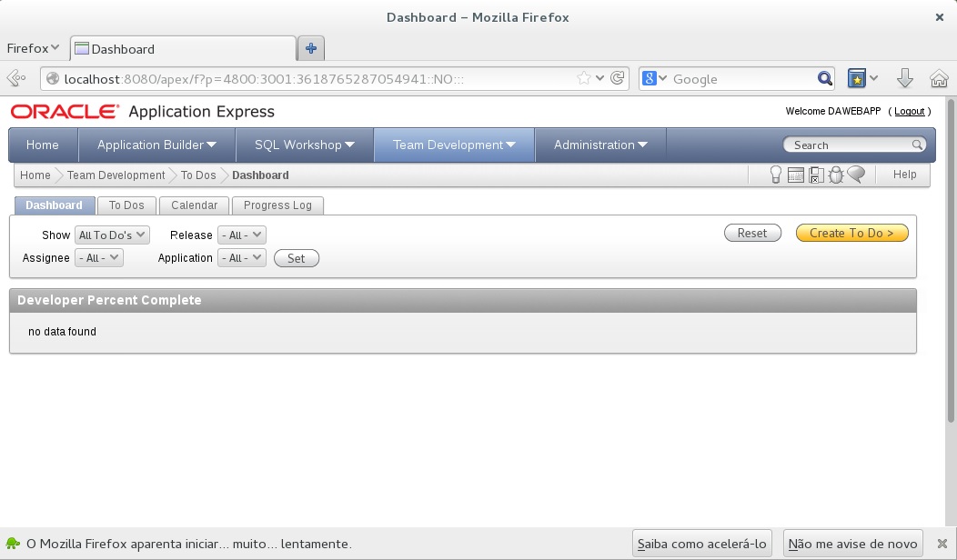Switch to the Calendar tab
The image size is (957, 560).
194,205
